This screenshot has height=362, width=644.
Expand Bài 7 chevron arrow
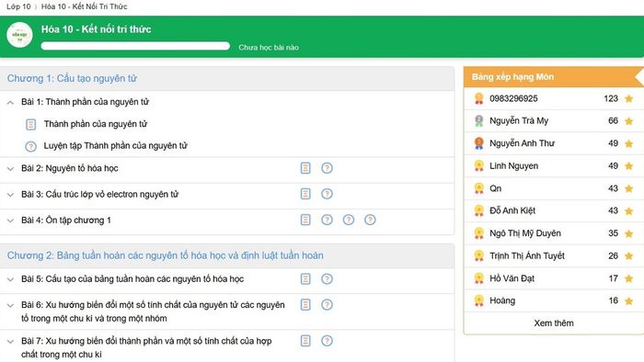pos(10,342)
